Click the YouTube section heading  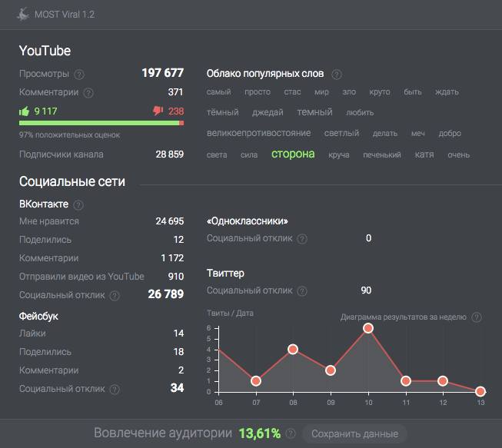45,51
